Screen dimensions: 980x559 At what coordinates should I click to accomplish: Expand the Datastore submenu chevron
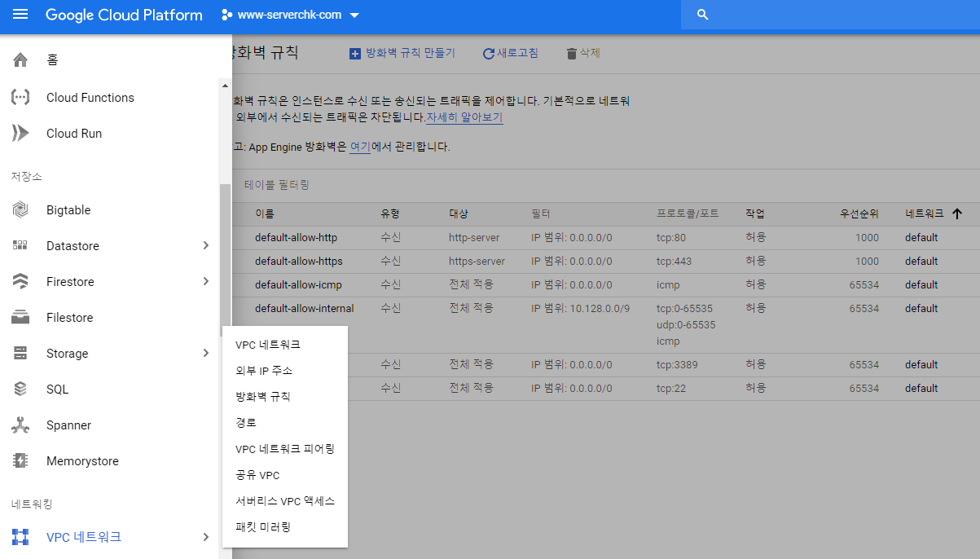(206, 246)
